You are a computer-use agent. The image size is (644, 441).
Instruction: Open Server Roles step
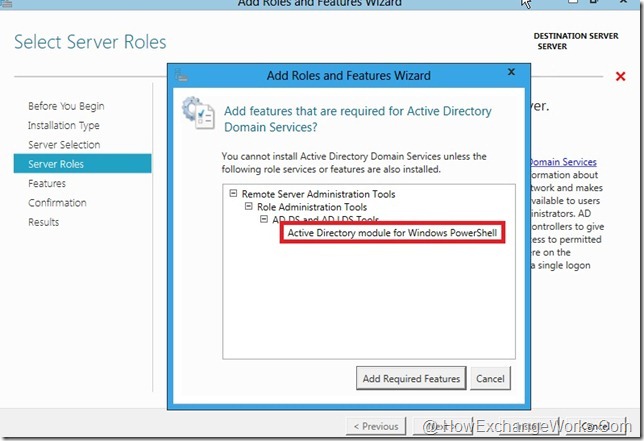pos(83,163)
